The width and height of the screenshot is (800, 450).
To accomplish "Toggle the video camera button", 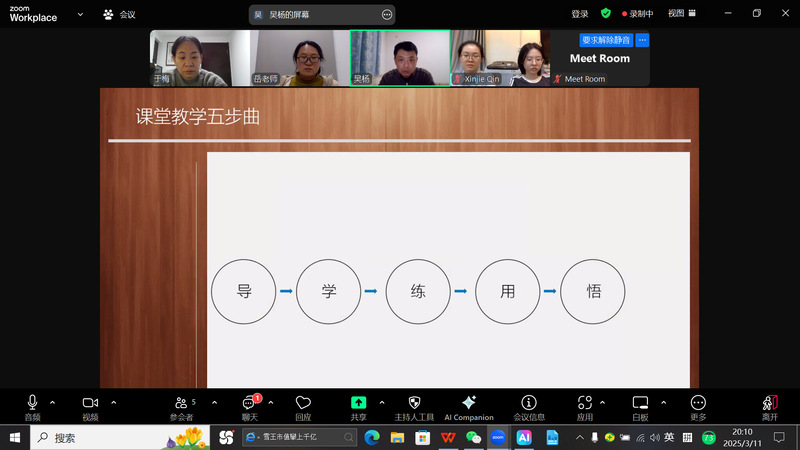I will pyautogui.click(x=90, y=403).
